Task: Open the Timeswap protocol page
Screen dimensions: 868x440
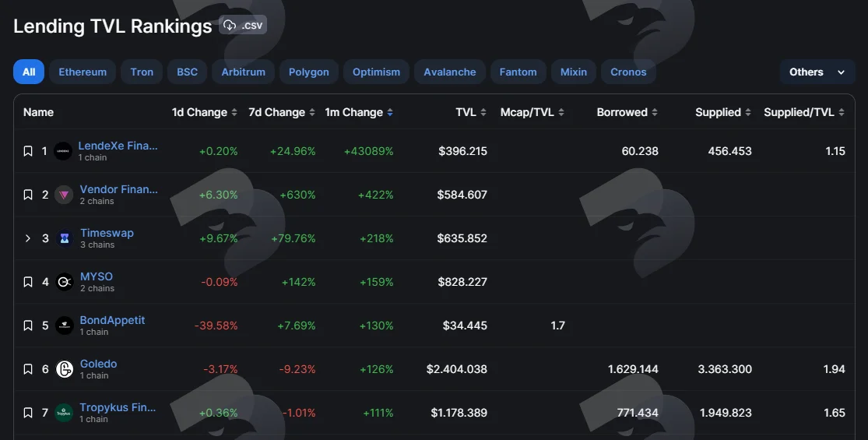Action: pyautogui.click(x=107, y=233)
